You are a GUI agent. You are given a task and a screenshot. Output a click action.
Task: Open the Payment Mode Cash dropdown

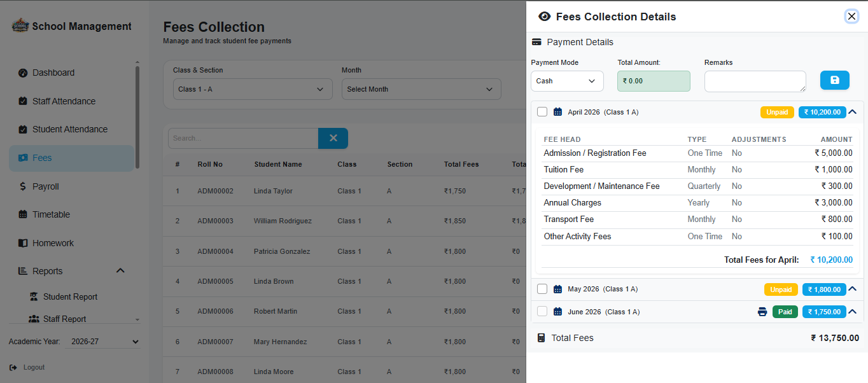[567, 81]
